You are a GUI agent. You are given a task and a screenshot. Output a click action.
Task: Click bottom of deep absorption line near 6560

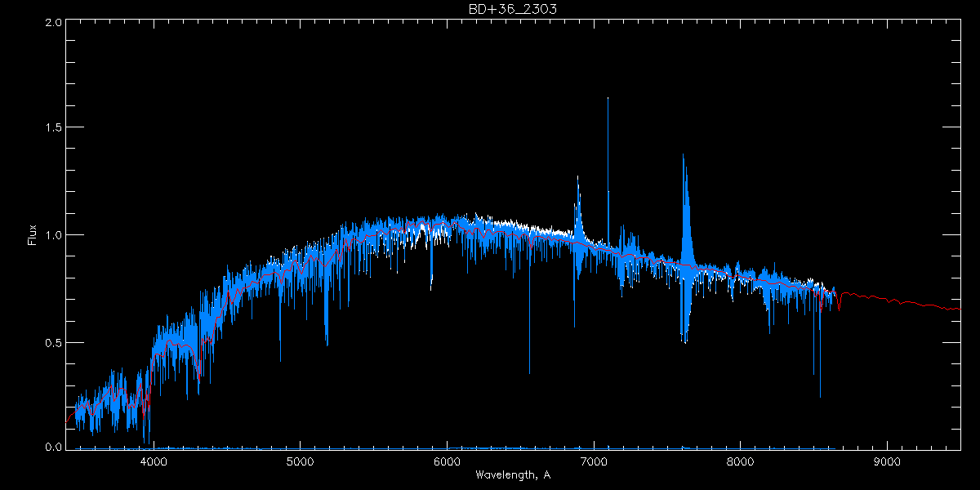[x=529, y=372]
